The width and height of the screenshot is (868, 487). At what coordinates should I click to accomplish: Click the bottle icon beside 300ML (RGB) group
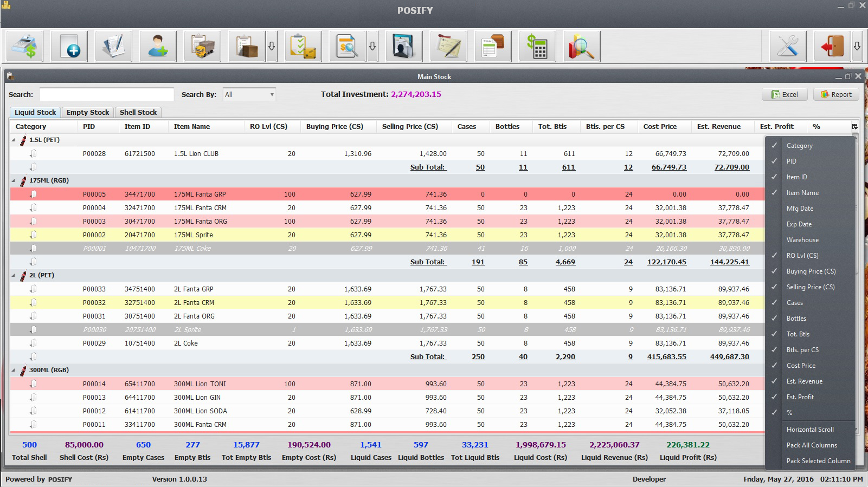click(23, 371)
